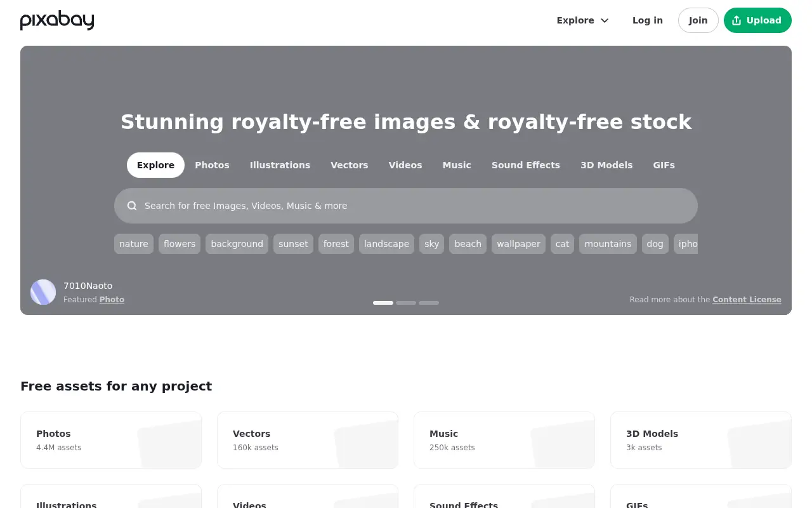The height and width of the screenshot is (508, 812).
Task: Choose the forest tag chip
Action: (x=336, y=244)
